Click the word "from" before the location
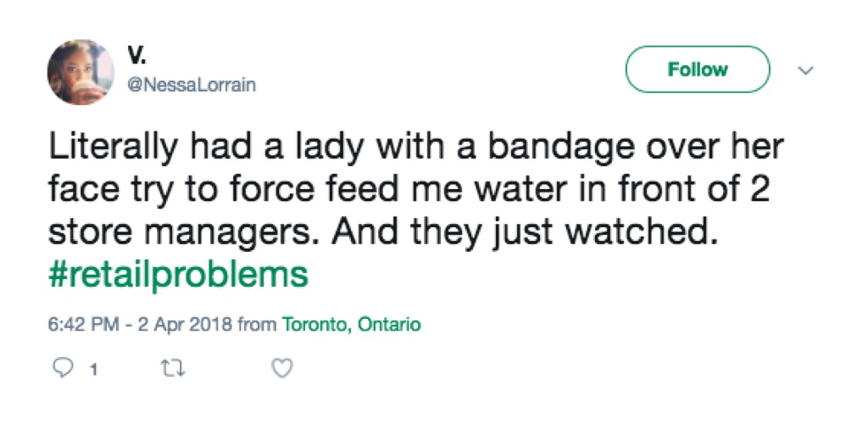868x430 pixels. 257,325
